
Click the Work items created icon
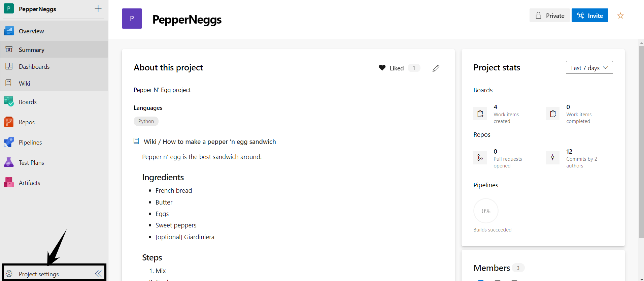pos(480,114)
